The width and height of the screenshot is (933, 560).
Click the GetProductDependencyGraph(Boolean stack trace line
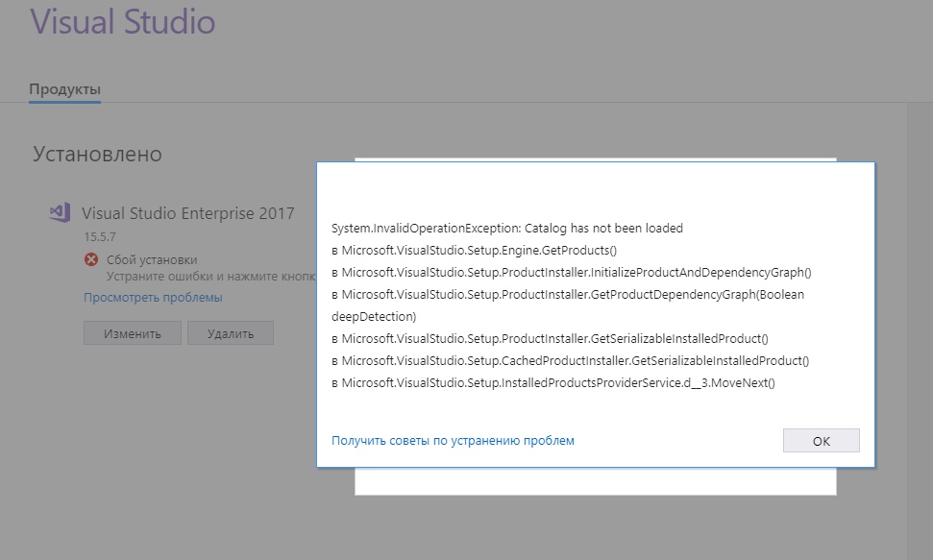click(567, 295)
